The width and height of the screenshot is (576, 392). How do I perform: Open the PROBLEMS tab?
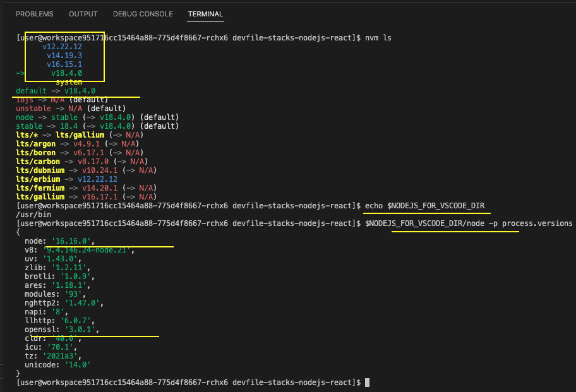(x=34, y=14)
